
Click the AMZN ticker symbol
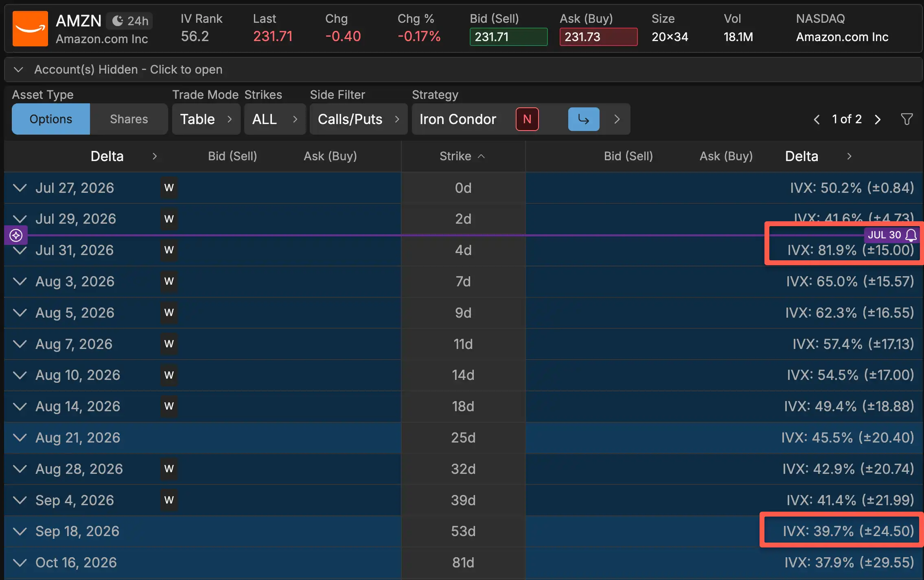pos(79,21)
